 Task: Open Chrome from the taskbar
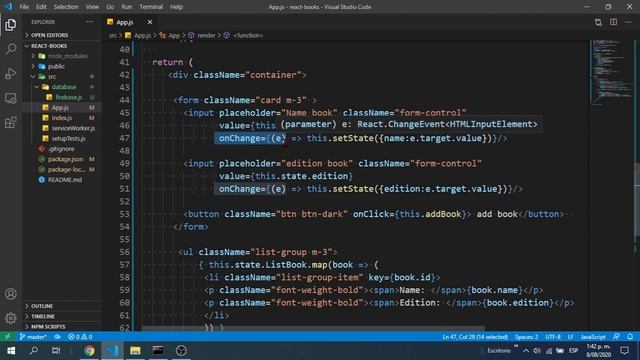[x=89, y=351]
